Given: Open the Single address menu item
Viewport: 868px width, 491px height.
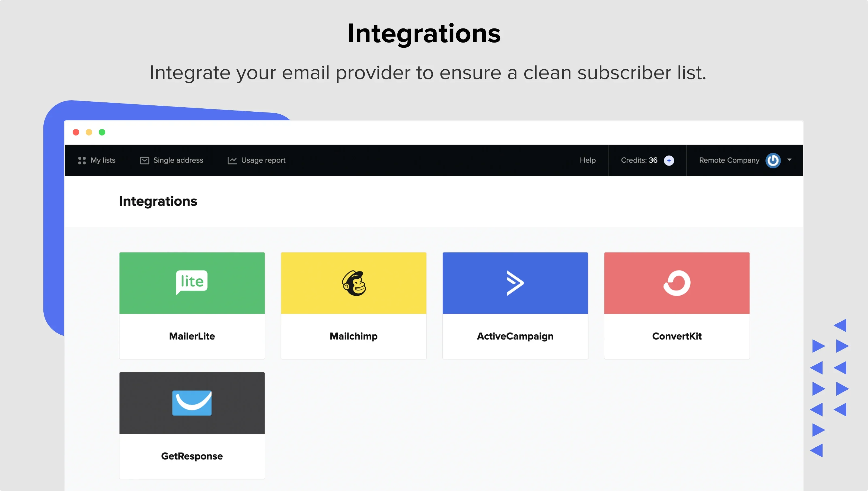Looking at the screenshot, I should [178, 160].
